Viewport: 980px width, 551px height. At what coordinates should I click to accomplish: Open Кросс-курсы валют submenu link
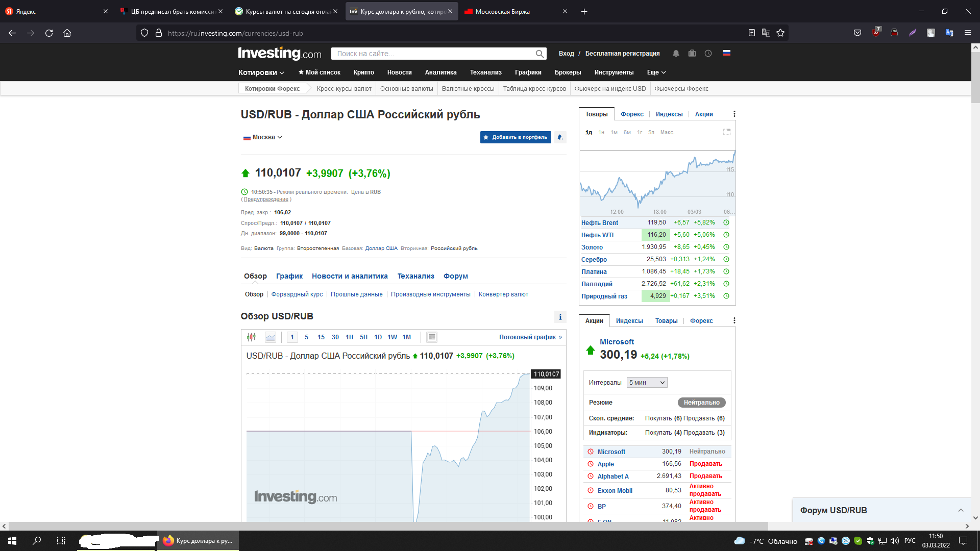pyautogui.click(x=344, y=89)
